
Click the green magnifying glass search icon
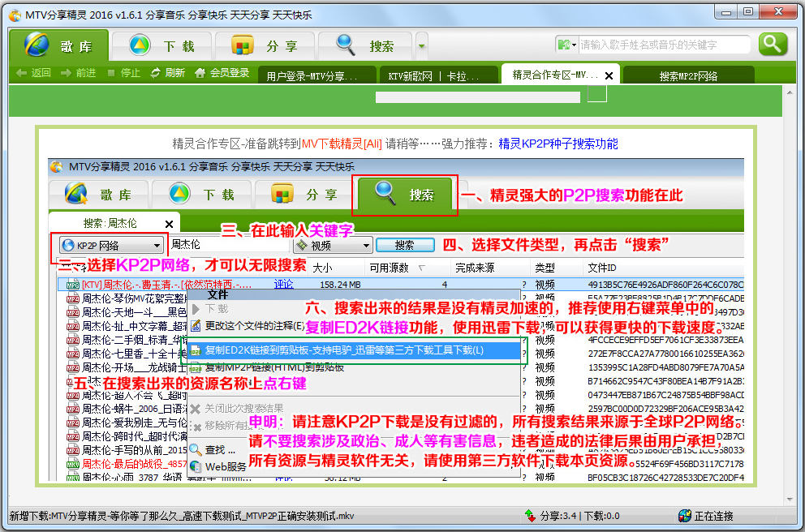pyautogui.click(x=772, y=43)
